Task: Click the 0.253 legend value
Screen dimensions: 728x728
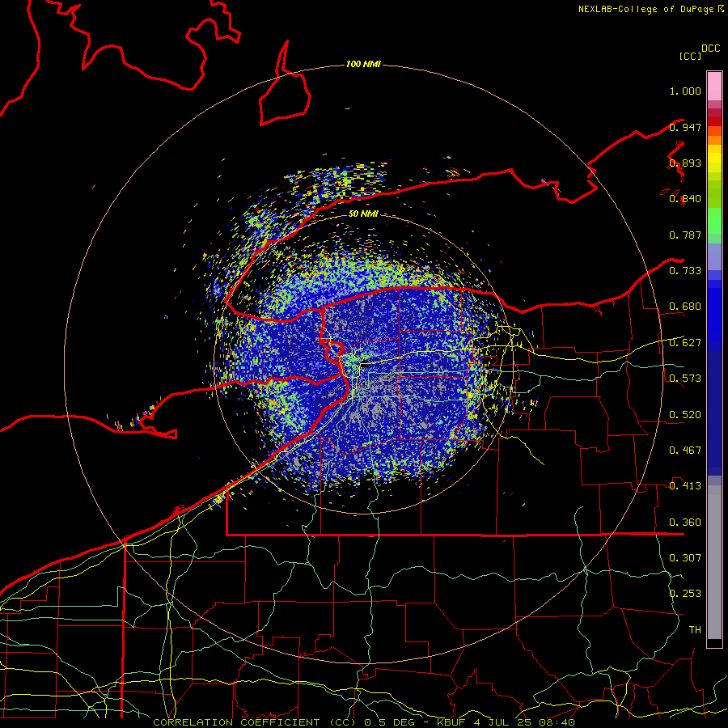Action: (685, 594)
